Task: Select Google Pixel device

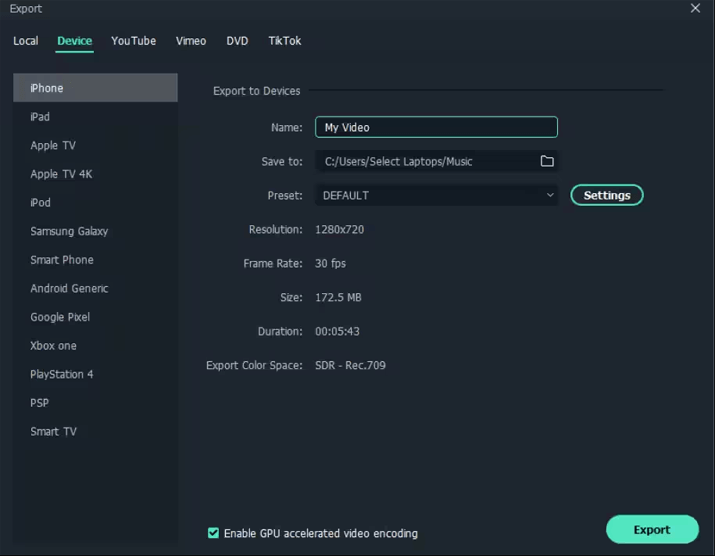Action: click(x=95, y=317)
